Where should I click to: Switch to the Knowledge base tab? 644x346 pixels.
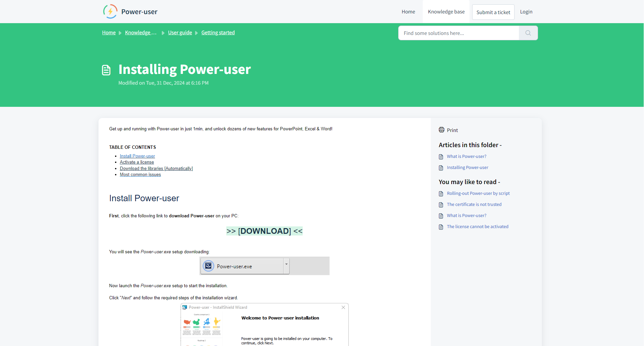[446, 11]
